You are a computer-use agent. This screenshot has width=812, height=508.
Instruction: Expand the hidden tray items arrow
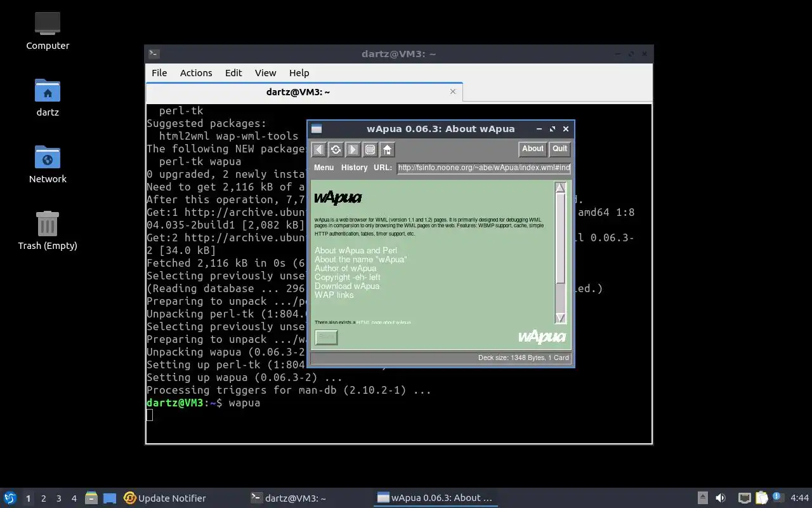pos(702,498)
